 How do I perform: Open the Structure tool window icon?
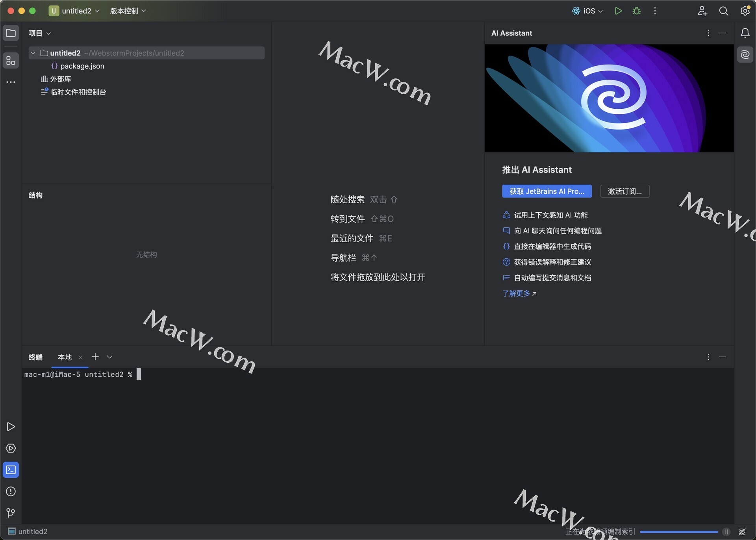pos(11,61)
